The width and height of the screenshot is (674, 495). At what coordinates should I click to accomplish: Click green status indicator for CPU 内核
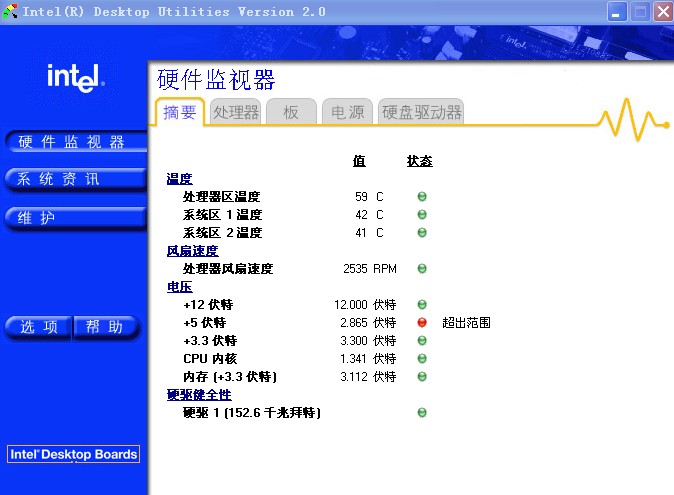422,358
